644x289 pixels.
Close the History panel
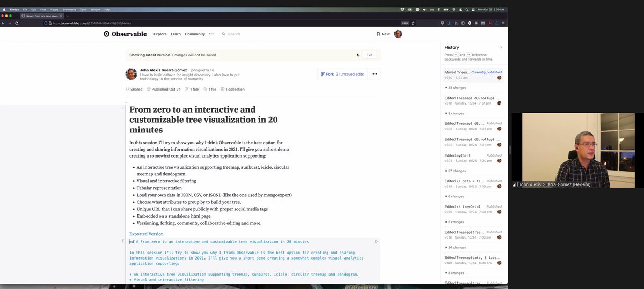pyautogui.click(x=501, y=47)
